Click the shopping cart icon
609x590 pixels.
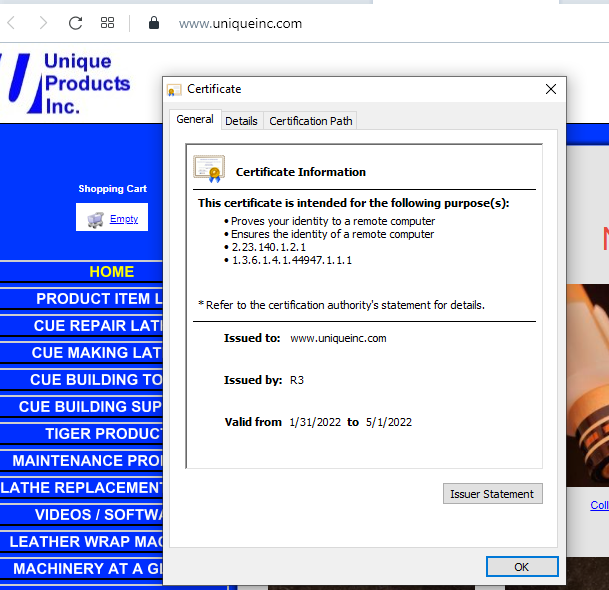pyautogui.click(x=96, y=219)
